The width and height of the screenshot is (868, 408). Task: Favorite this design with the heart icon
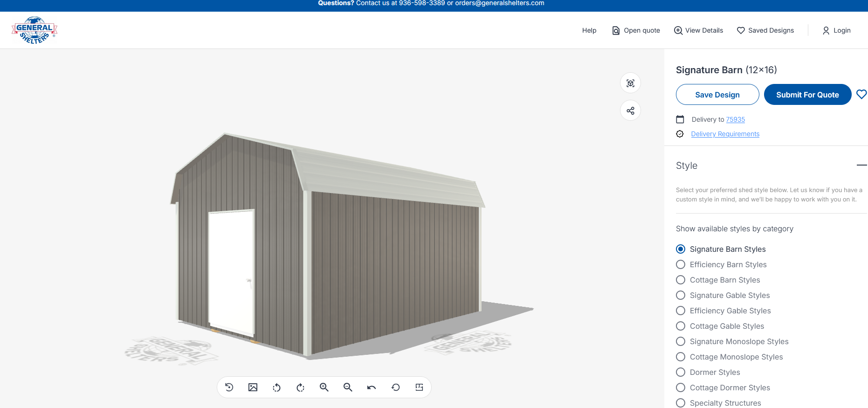tap(861, 94)
